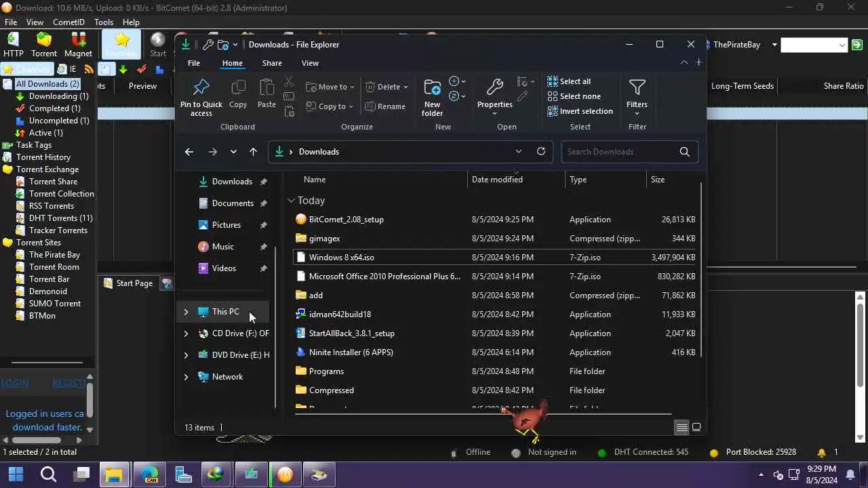Image resolution: width=868 pixels, height=488 pixels.
Task: Switch to details view icon in status bar
Action: 682,427
